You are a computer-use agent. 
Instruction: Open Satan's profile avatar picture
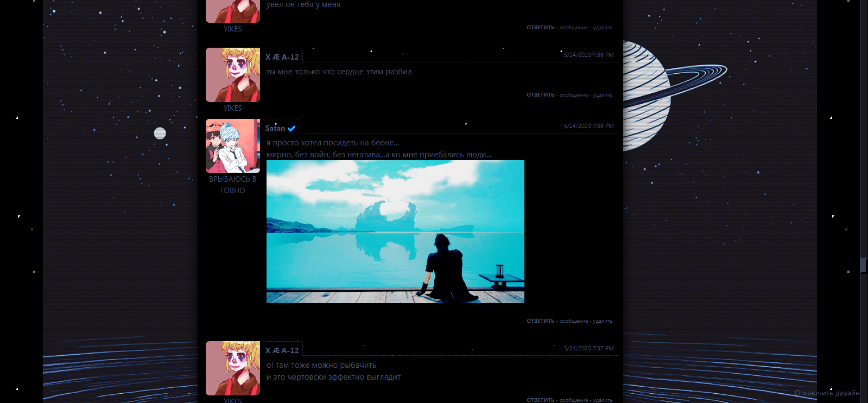(232, 146)
